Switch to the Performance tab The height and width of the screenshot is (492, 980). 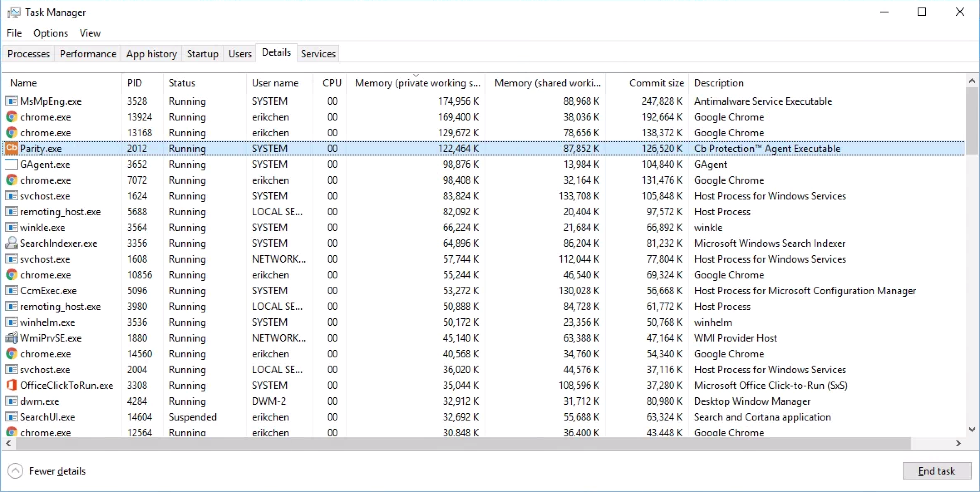(86, 53)
